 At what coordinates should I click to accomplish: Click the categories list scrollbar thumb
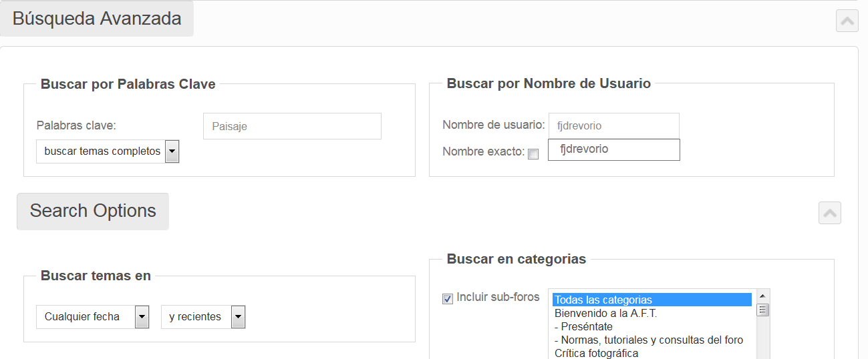click(x=762, y=310)
